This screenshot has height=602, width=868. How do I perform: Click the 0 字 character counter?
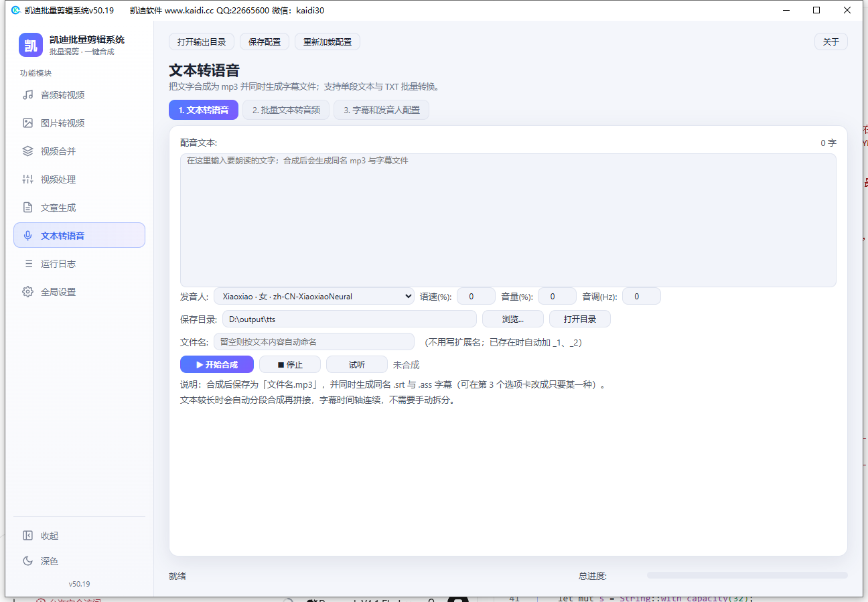point(828,143)
